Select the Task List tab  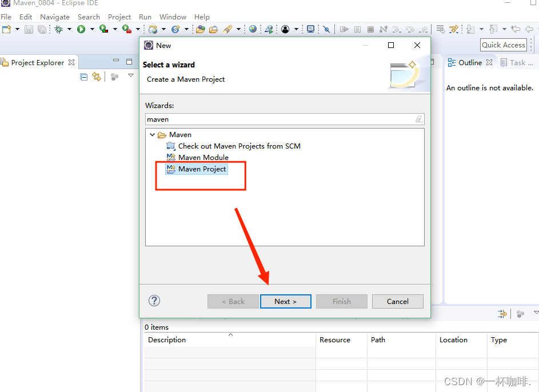tap(517, 62)
